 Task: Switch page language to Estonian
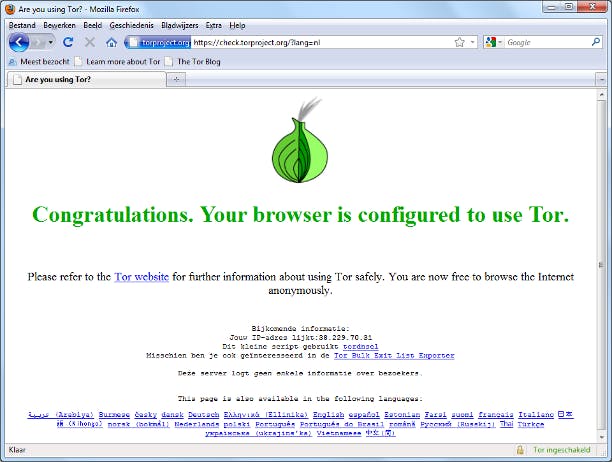[x=402, y=414]
